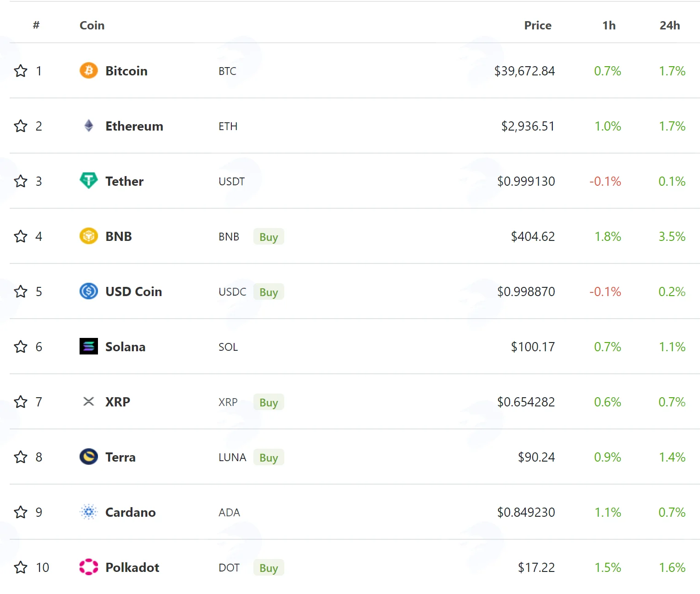Image resolution: width=700 pixels, height=594 pixels.
Task: Toggle favorite star for Bitcoin
Action: 21,71
